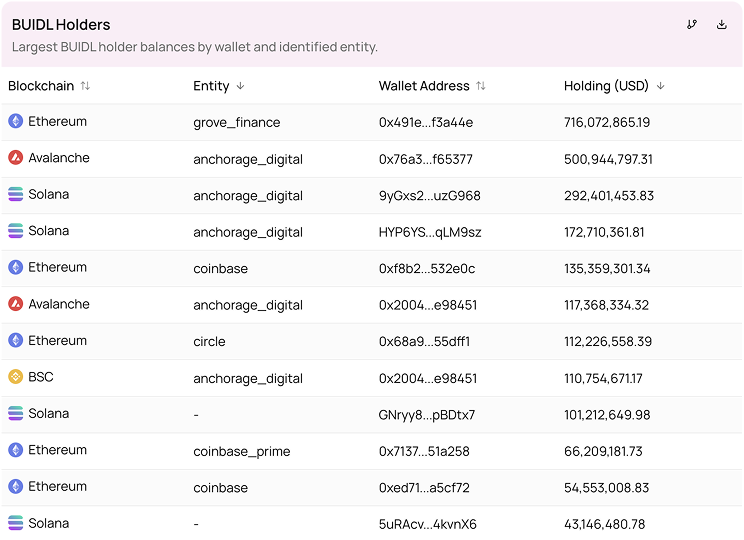Image resolution: width=744 pixels, height=540 pixels.
Task: Sort by Entity column arrow
Action: pyautogui.click(x=241, y=86)
